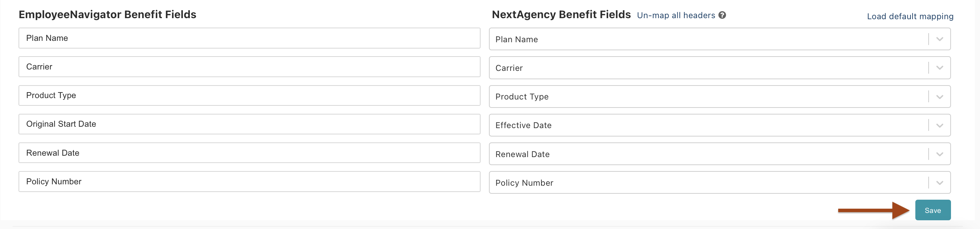980x229 pixels.
Task: Click Load default mapping link
Action: (x=910, y=16)
